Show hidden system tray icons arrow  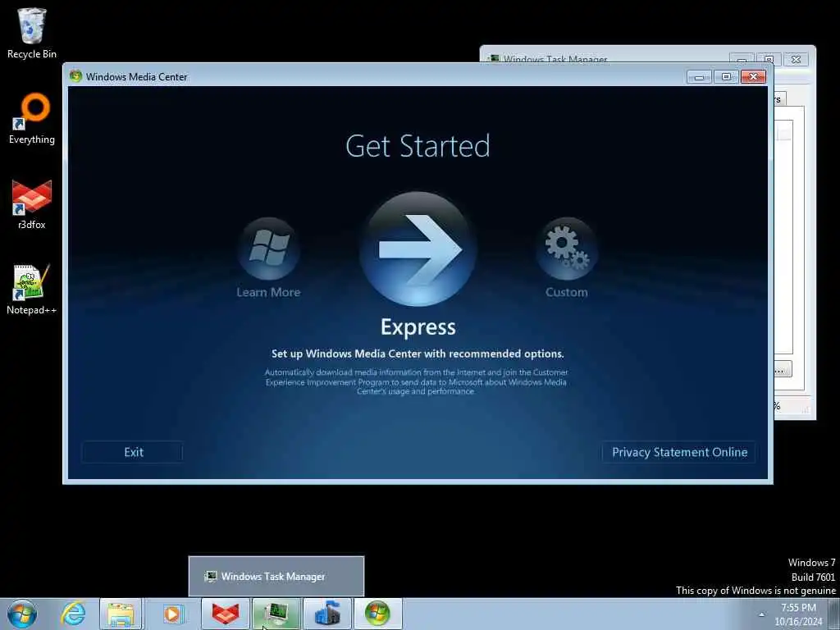[761, 614]
